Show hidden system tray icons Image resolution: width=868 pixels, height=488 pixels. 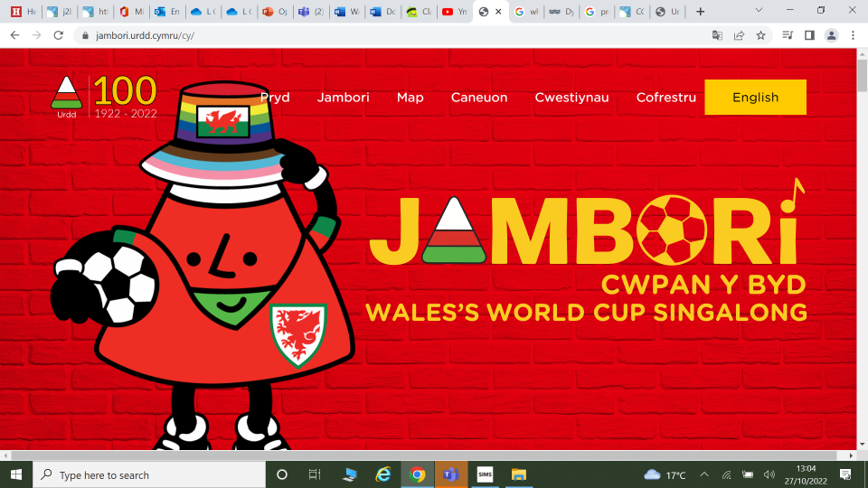[x=704, y=474]
